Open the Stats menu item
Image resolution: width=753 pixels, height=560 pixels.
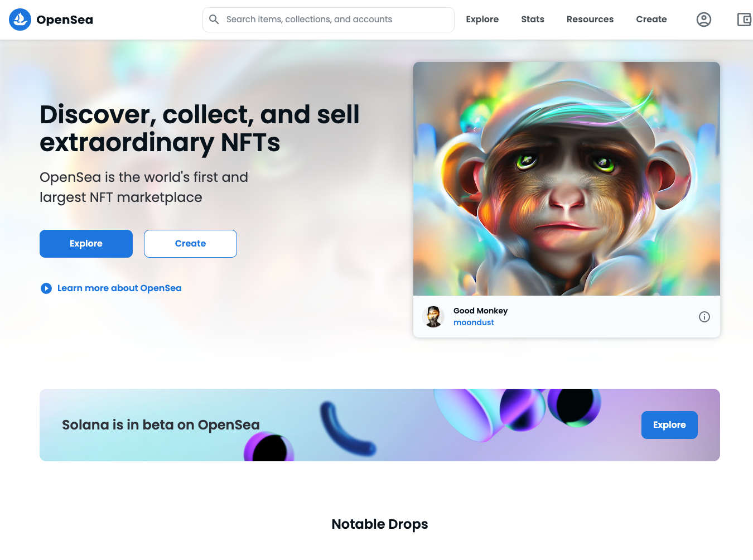(x=533, y=20)
